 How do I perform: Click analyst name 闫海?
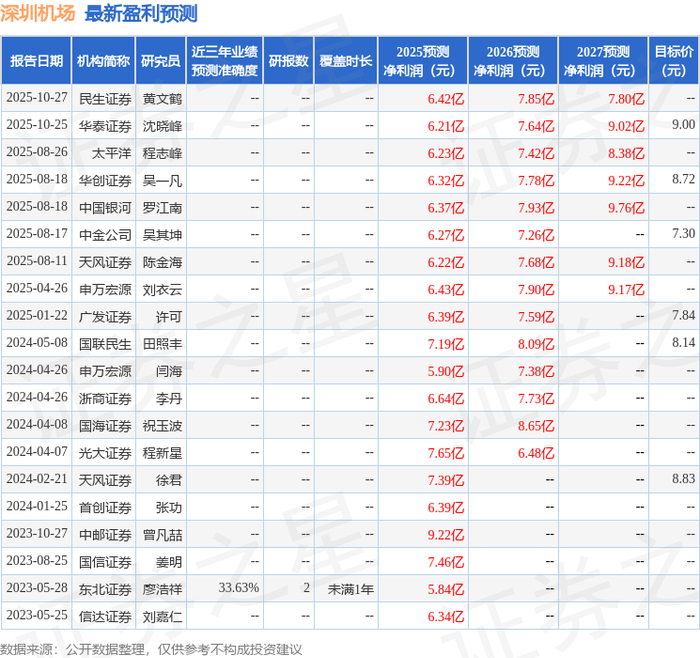tap(169, 371)
